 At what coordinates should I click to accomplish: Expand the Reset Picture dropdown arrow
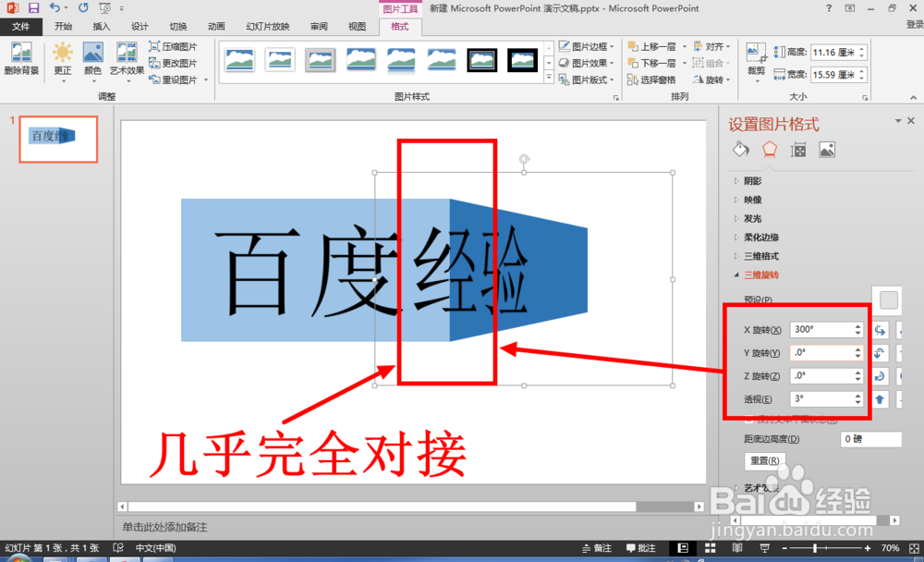[x=206, y=79]
